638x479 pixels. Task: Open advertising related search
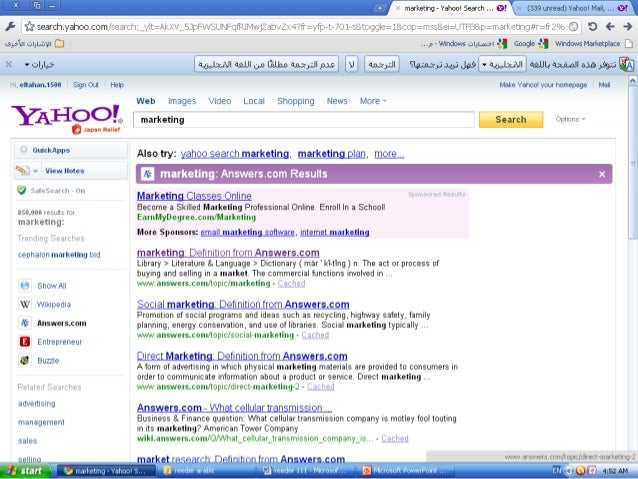37,403
